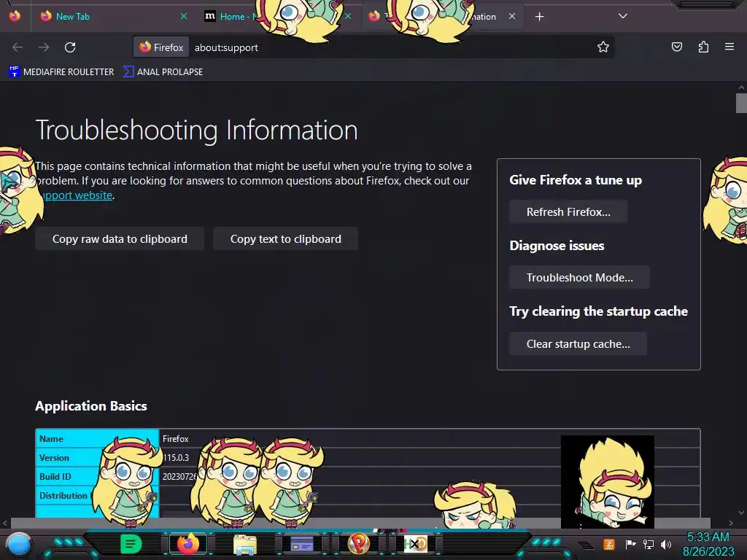Reload the page with the refresh icon
The width and height of the screenshot is (747, 560).
(x=70, y=47)
